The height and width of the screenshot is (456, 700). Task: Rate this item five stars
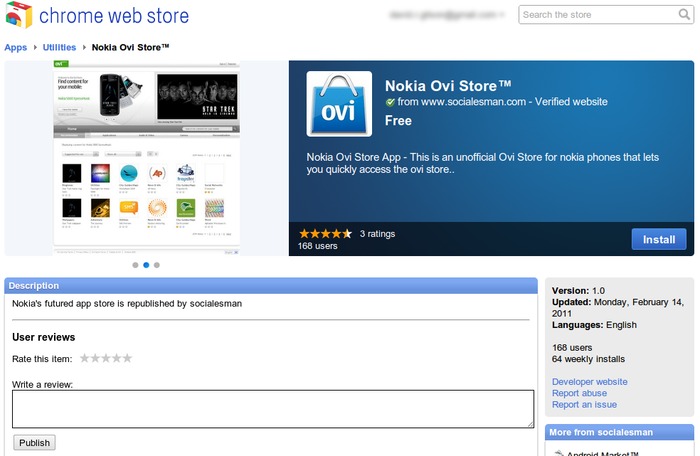pyautogui.click(x=127, y=358)
